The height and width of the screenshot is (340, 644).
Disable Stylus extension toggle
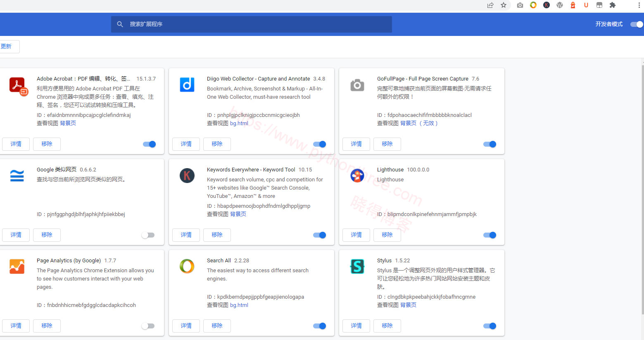[x=490, y=326]
